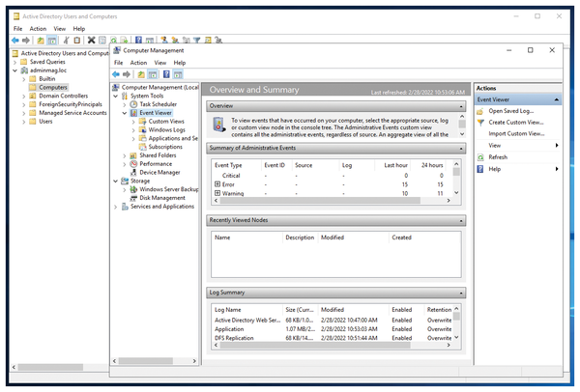Expand the Error event type row

[x=217, y=184]
